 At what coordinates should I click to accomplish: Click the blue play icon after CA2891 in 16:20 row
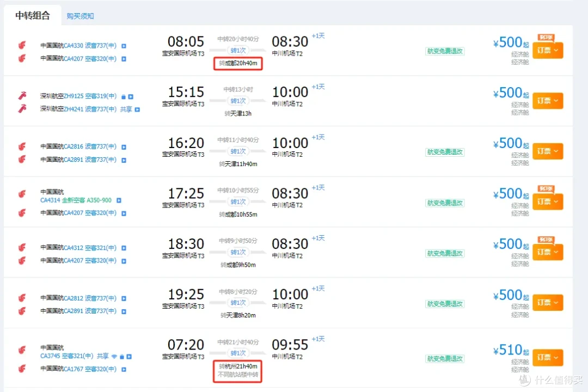click(x=124, y=160)
